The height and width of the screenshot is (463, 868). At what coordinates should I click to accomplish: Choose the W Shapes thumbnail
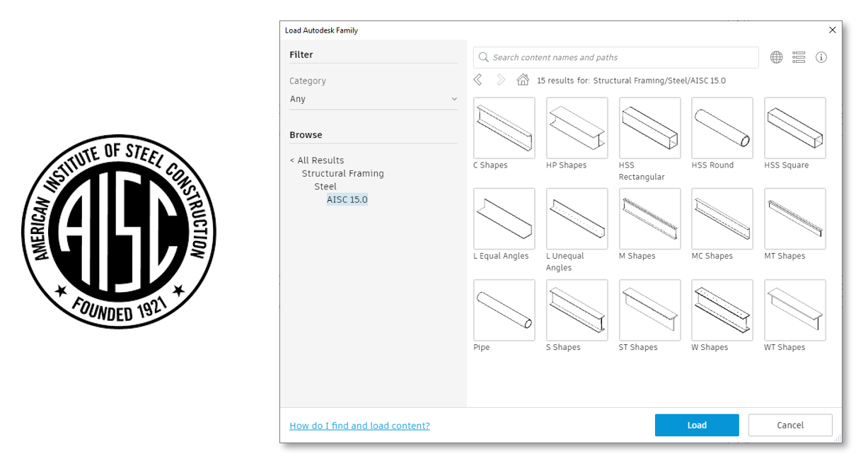722,310
